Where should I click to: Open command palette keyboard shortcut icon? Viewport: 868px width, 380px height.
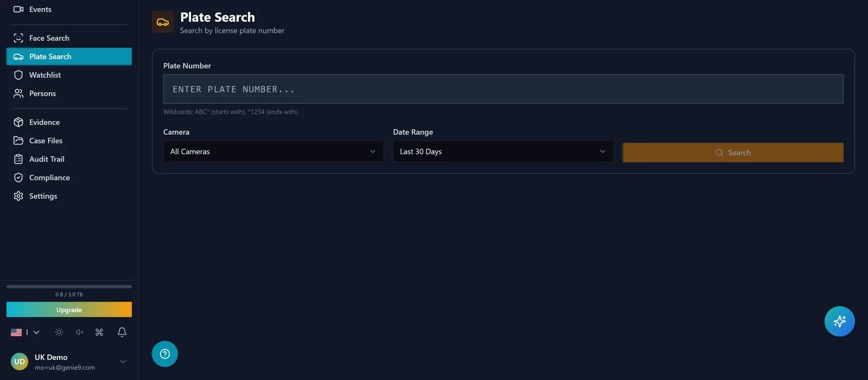tap(99, 332)
